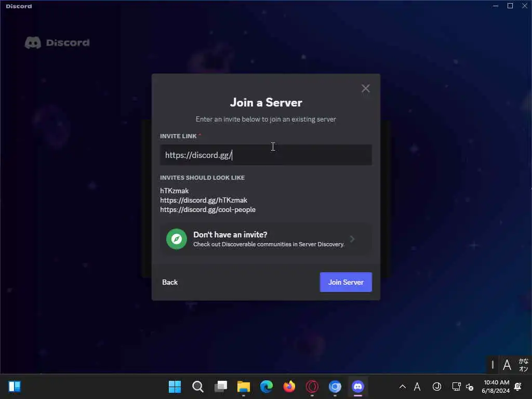
Task: Open Server Discovery via Don't have an invite
Action: pos(265,239)
